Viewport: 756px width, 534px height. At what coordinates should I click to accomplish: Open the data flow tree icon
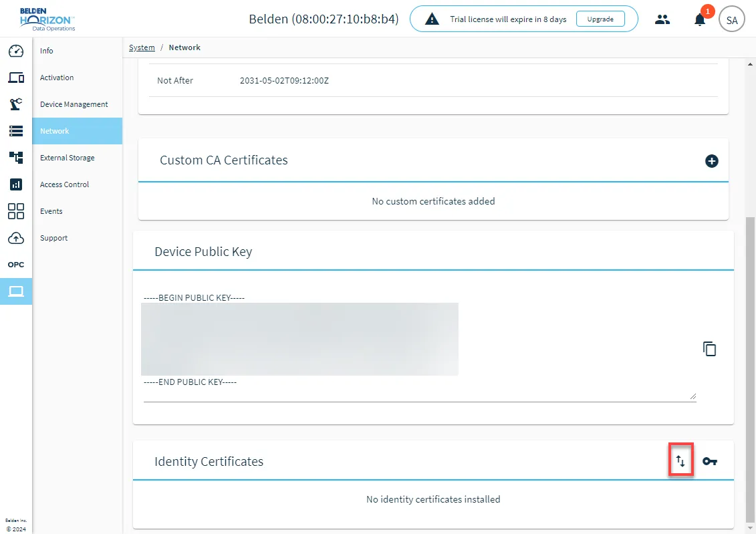pyautogui.click(x=16, y=157)
